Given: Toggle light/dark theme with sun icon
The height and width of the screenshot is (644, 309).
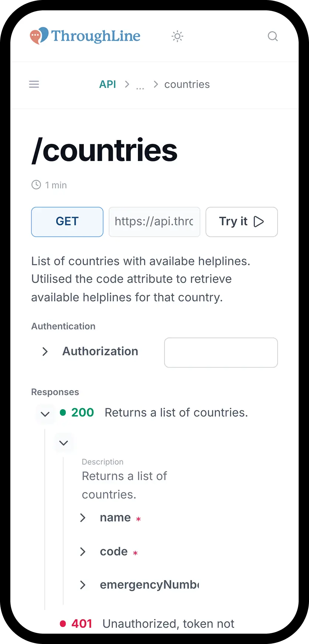Looking at the screenshot, I should pos(177,36).
